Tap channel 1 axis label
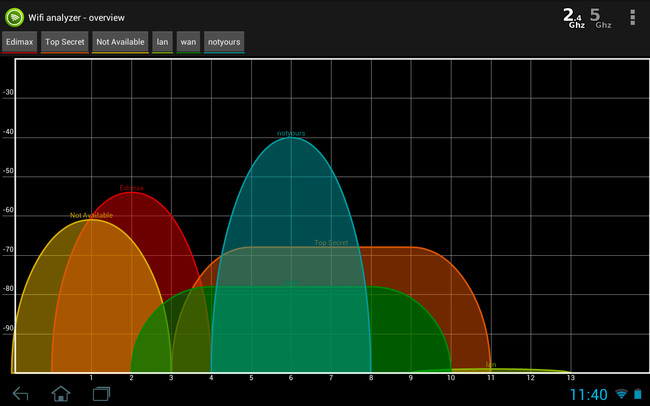 [x=91, y=378]
